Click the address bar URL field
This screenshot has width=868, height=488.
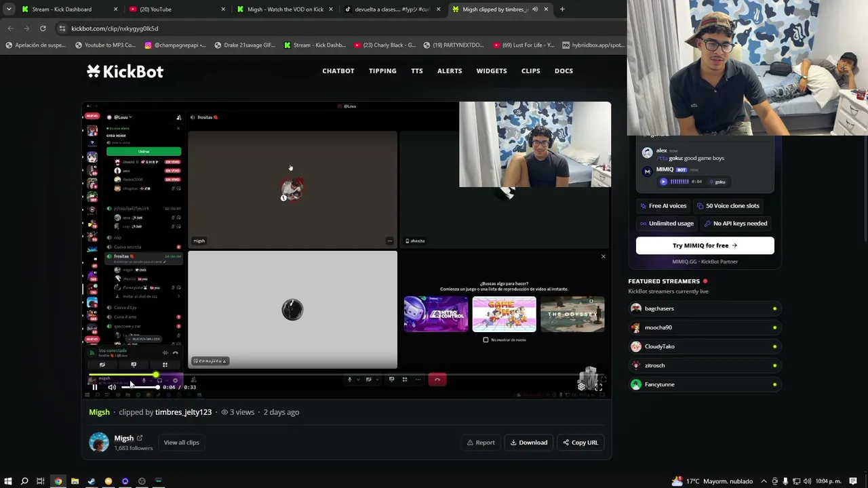point(339,28)
